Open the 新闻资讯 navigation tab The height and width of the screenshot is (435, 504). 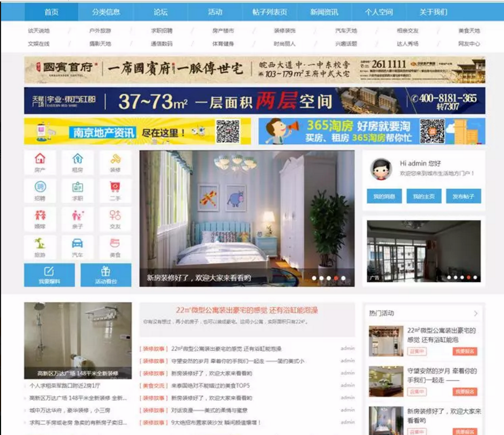tap(324, 12)
